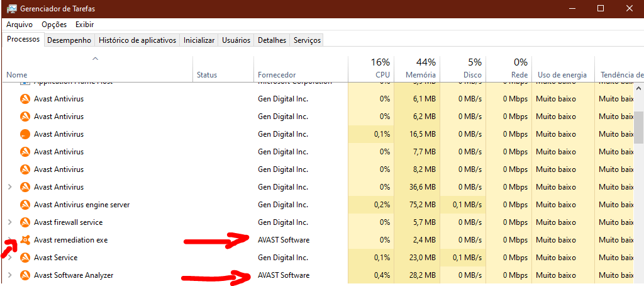Click 0,1 MB/s disk value in Avast Service row
The image size is (644, 286).
467,258
